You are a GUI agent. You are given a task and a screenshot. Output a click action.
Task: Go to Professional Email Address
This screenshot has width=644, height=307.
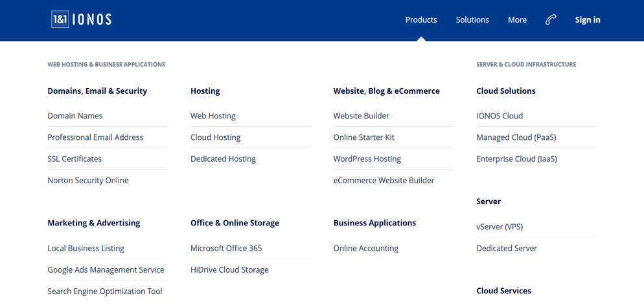pyautogui.click(x=95, y=137)
